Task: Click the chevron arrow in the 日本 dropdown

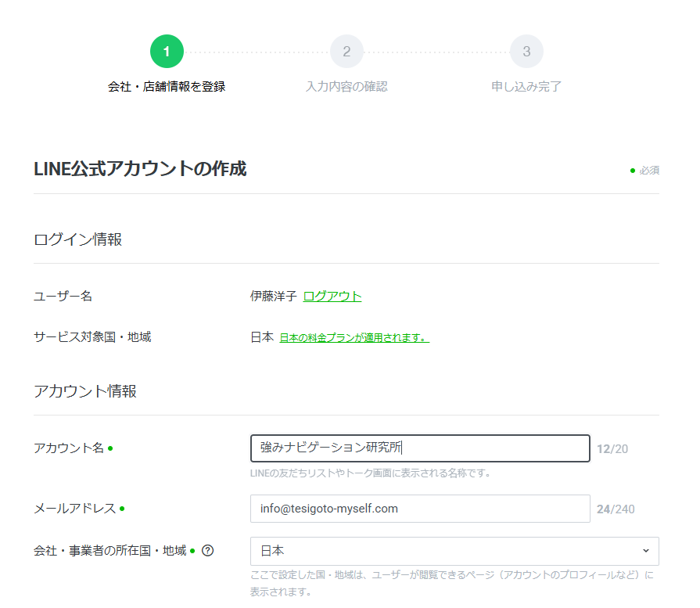Action: [x=645, y=551]
